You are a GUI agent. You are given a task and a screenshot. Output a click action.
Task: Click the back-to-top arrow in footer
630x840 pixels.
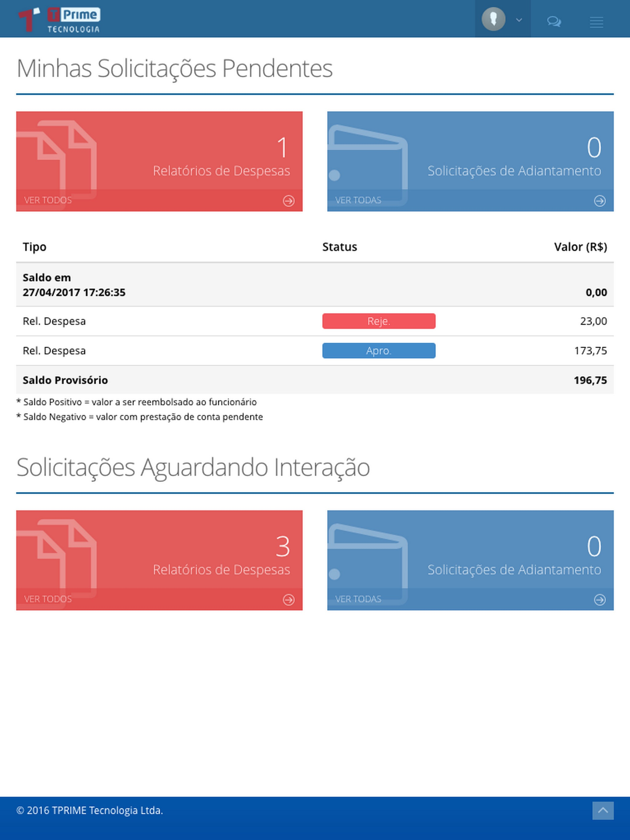click(x=603, y=810)
